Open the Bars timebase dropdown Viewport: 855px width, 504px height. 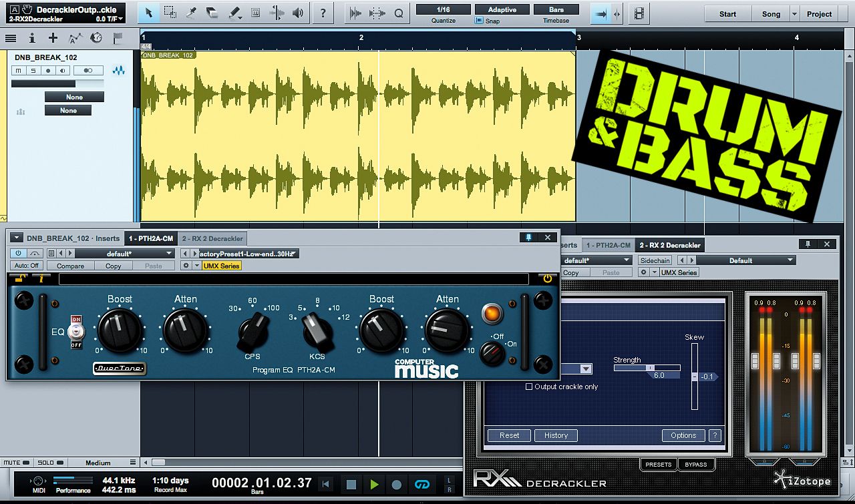point(556,10)
